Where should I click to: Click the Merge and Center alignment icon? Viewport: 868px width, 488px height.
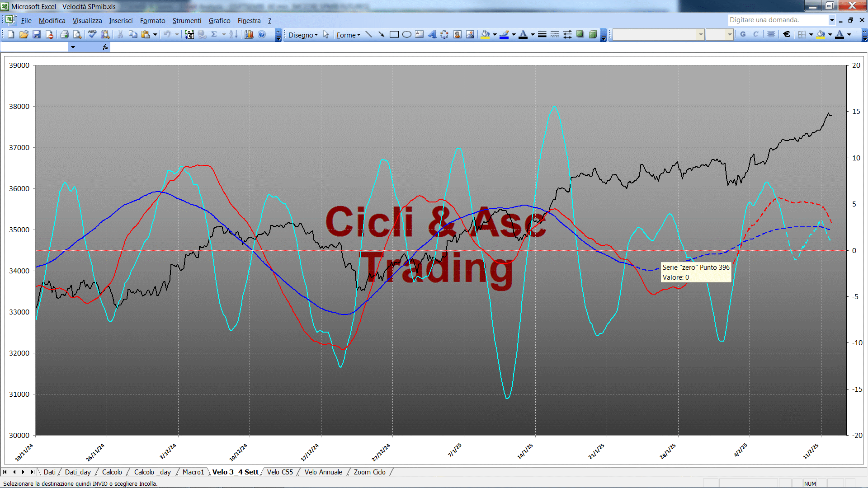point(771,34)
